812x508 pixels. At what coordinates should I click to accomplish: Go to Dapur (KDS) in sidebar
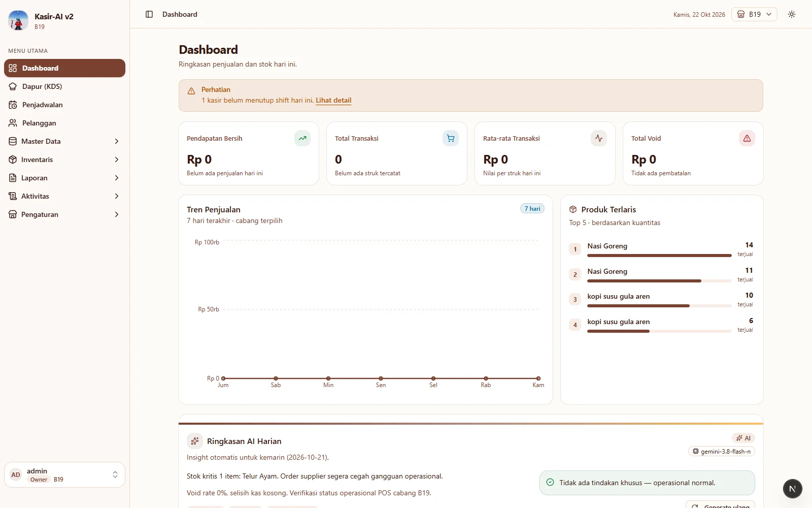(x=64, y=86)
